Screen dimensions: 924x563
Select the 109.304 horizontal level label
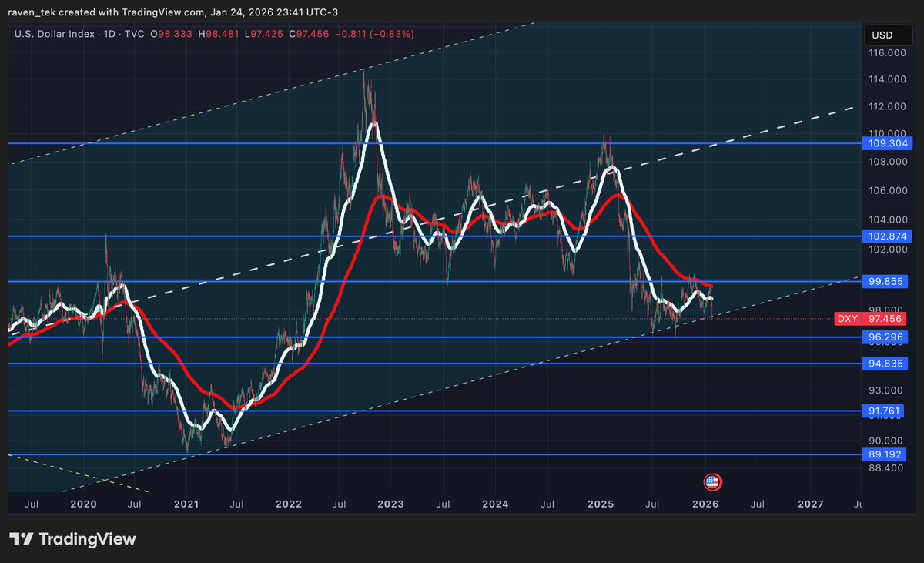pyautogui.click(x=888, y=143)
